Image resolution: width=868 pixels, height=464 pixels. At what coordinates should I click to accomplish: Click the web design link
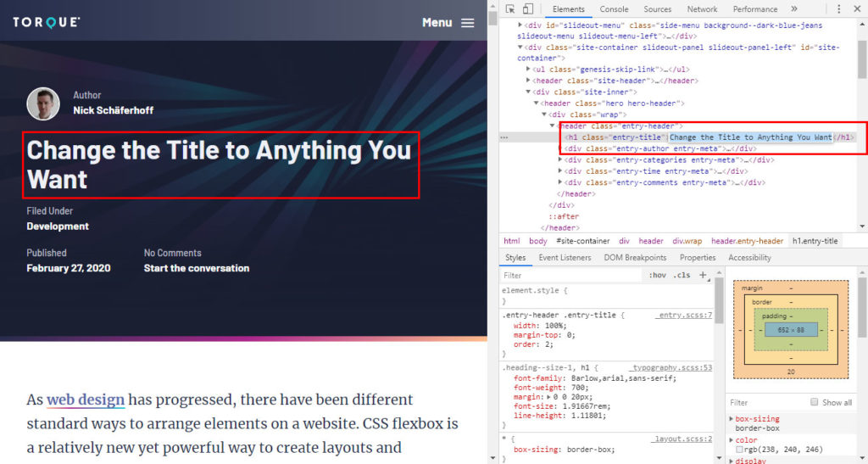point(86,400)
